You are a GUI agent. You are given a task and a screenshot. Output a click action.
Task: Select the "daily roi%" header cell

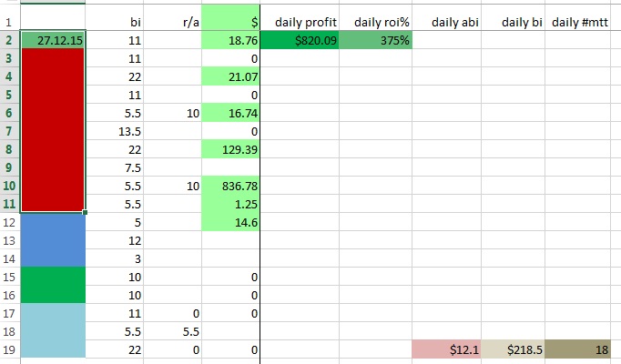[x=374, y=21]
